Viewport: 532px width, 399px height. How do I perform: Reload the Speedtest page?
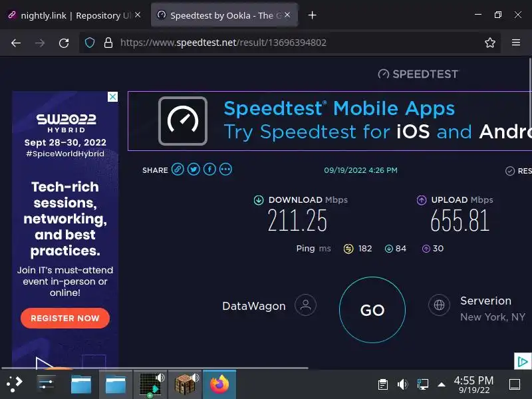(x=64, y=43)
